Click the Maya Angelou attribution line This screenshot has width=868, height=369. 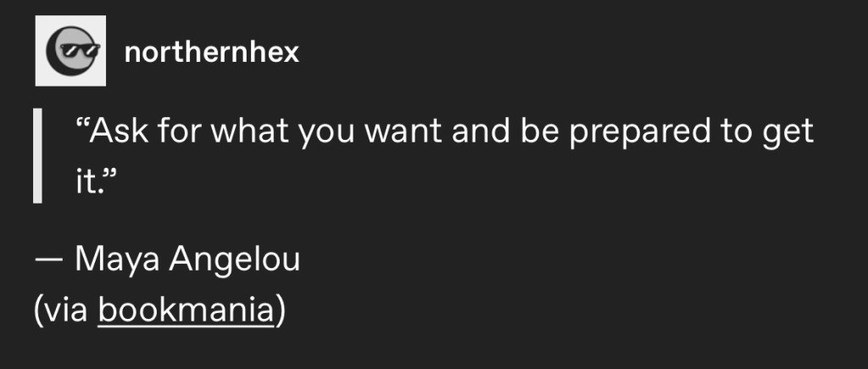click(167, 260)
